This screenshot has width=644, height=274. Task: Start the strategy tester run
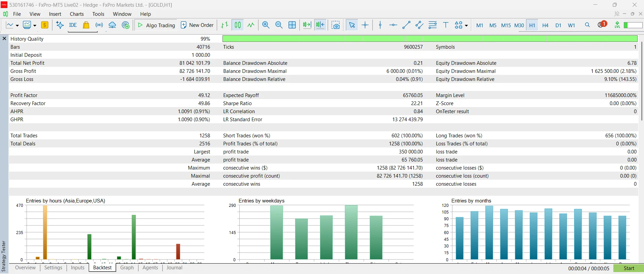tap(629, 268)
